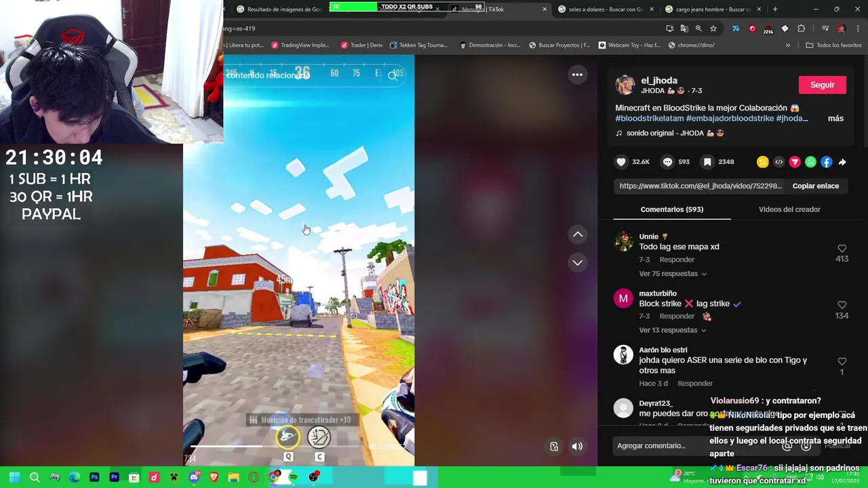Open Discord from the taskbar
This screenshot has width=868, height=488.
194,477
